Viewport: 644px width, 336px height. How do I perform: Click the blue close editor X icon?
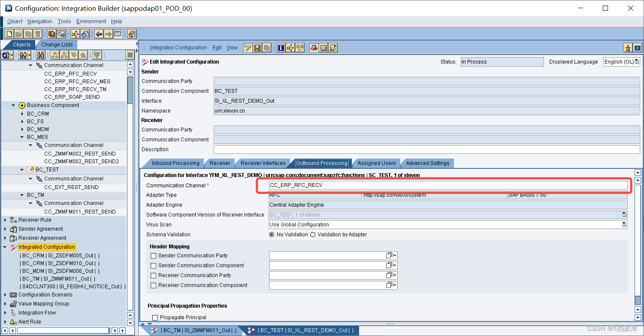tap(637, 48)
